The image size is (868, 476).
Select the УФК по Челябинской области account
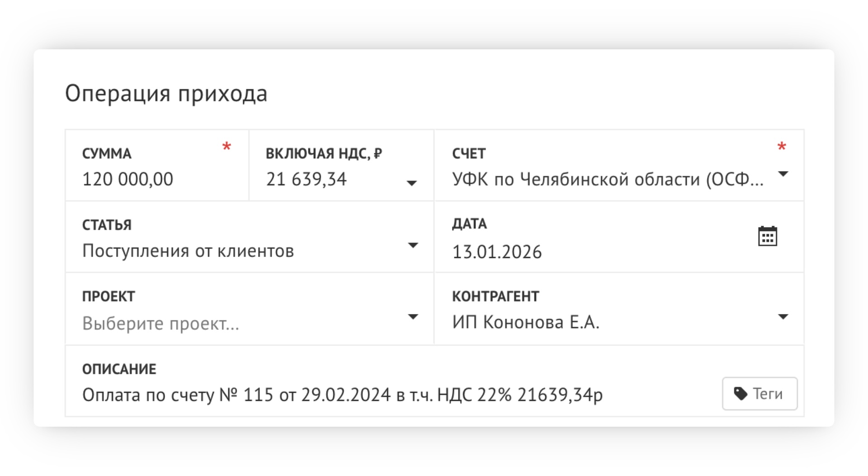[x=608, y=180]
